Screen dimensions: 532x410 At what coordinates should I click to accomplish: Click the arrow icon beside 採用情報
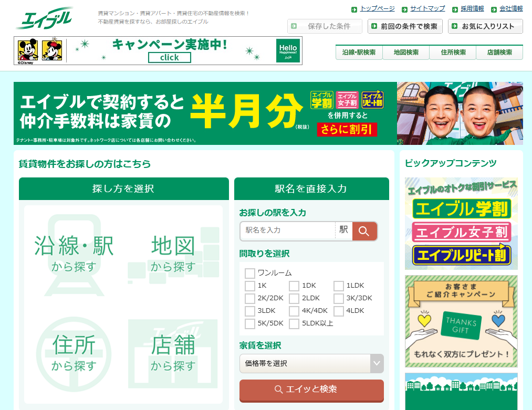[x=455, y=9]
